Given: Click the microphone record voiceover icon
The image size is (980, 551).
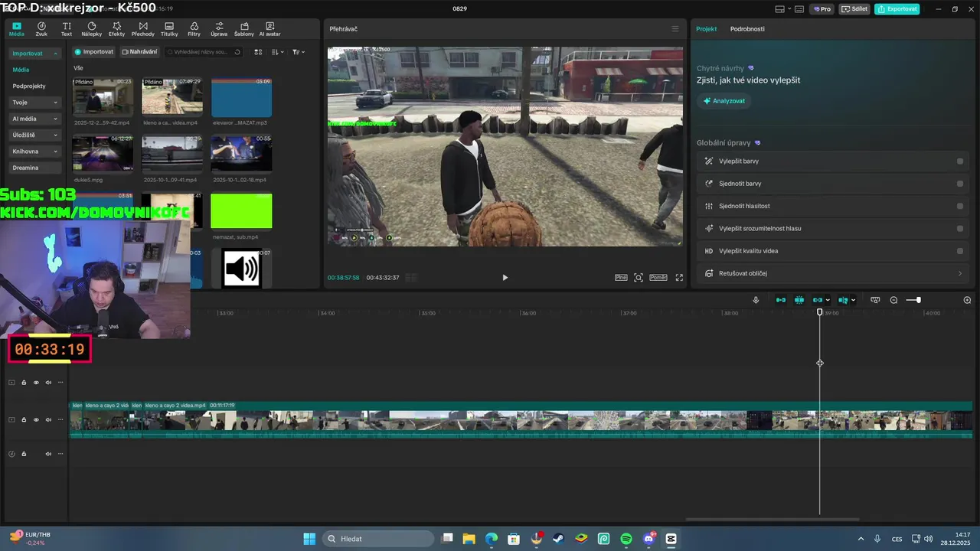Looking at the screenshot, I should tap(756, 300).
